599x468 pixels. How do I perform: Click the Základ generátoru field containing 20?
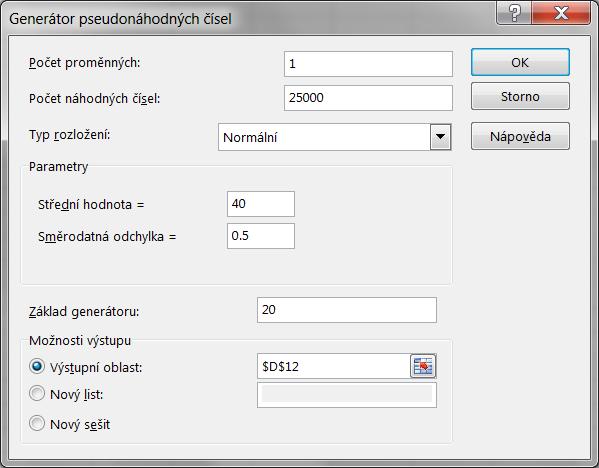[347, 310]
